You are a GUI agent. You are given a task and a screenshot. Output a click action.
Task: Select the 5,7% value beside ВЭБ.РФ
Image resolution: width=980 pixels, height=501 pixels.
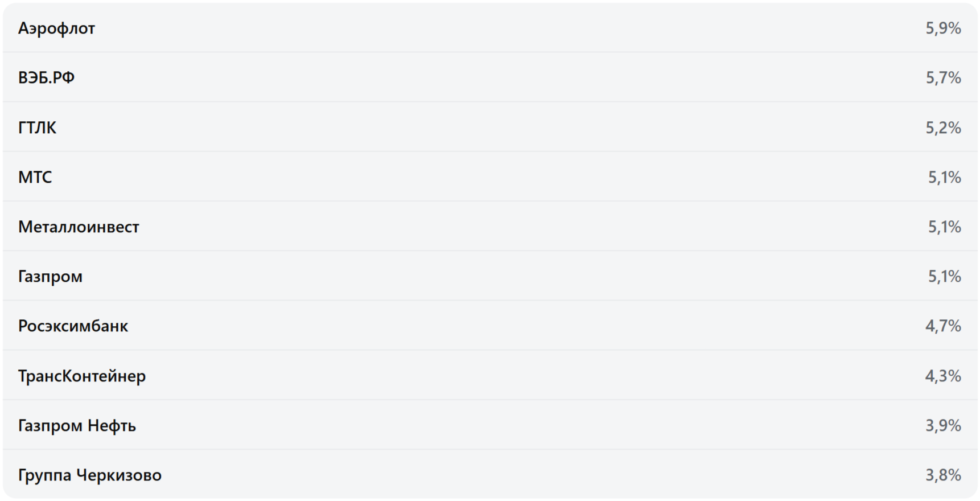pyautogui.click(x=943, y=77)
